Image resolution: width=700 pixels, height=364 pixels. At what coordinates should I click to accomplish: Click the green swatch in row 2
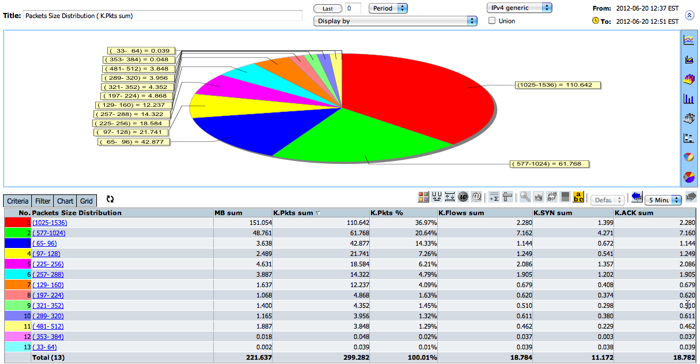pyautogui.click(x=17, y=233)
